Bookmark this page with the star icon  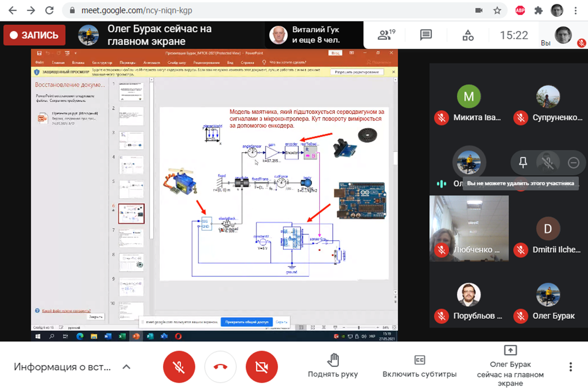click(x=497, y=11)
